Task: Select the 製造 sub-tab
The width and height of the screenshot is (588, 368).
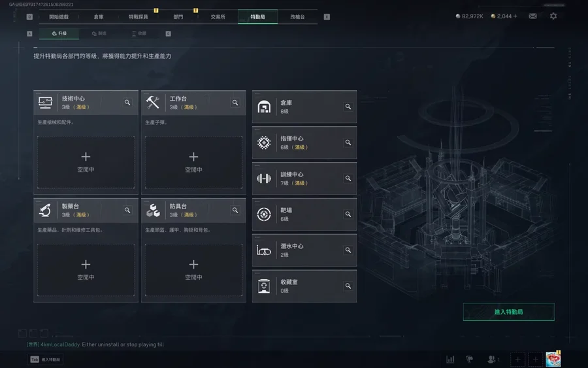Action: (x=99, y=33)
